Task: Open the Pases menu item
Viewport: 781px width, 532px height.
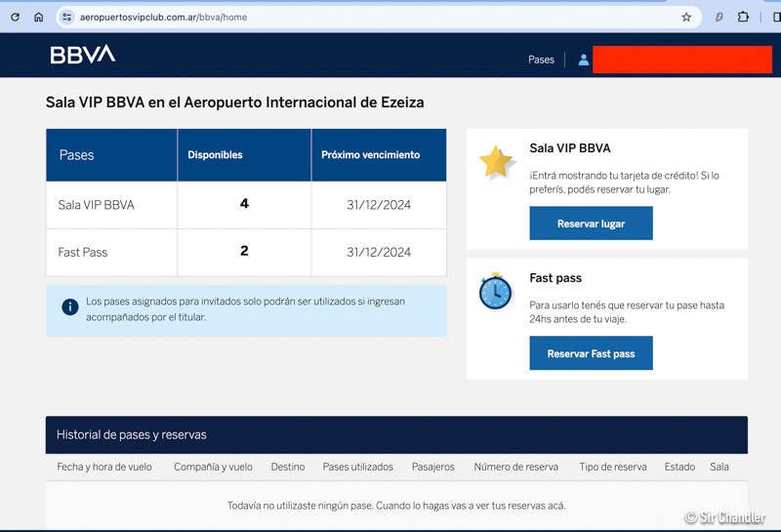Action: point(541,60)
